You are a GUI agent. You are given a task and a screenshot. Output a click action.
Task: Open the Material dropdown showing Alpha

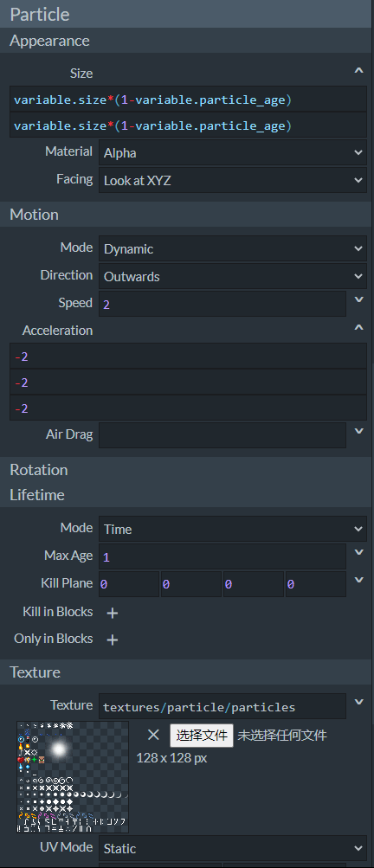233,153
